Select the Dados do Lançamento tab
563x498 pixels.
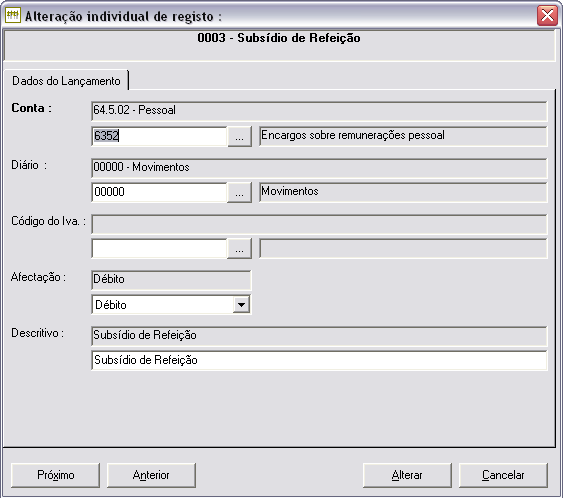(x=66, y=80)
